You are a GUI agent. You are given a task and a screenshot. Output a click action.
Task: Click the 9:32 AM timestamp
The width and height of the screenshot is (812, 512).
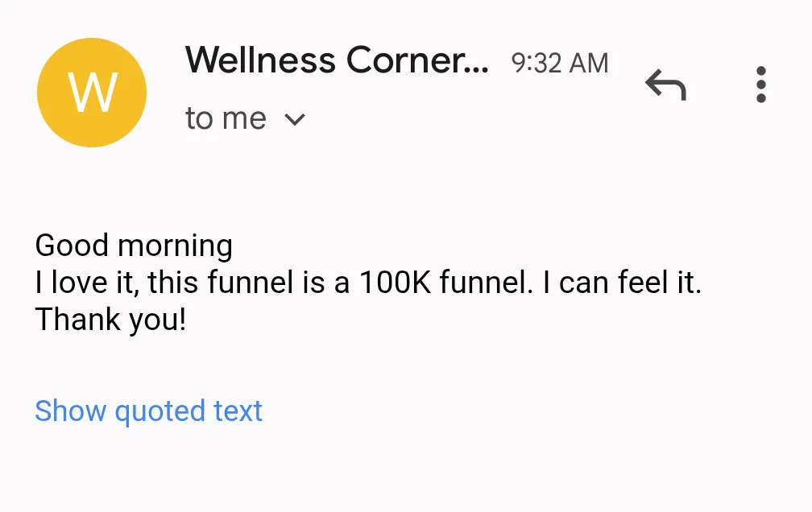pos(560,63)
